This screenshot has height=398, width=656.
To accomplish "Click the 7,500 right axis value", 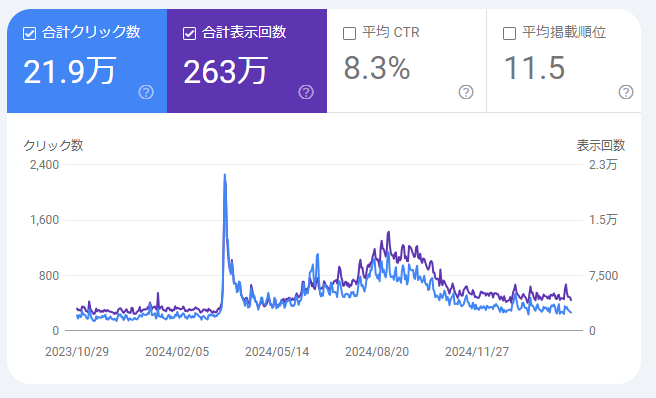I will point(603,276).
